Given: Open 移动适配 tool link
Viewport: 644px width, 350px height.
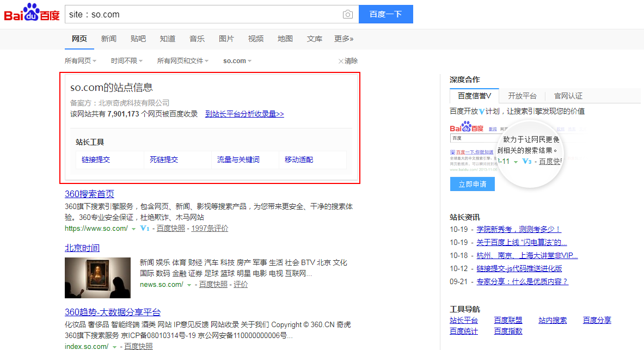Looking at the screenshot, I should 299,160.
